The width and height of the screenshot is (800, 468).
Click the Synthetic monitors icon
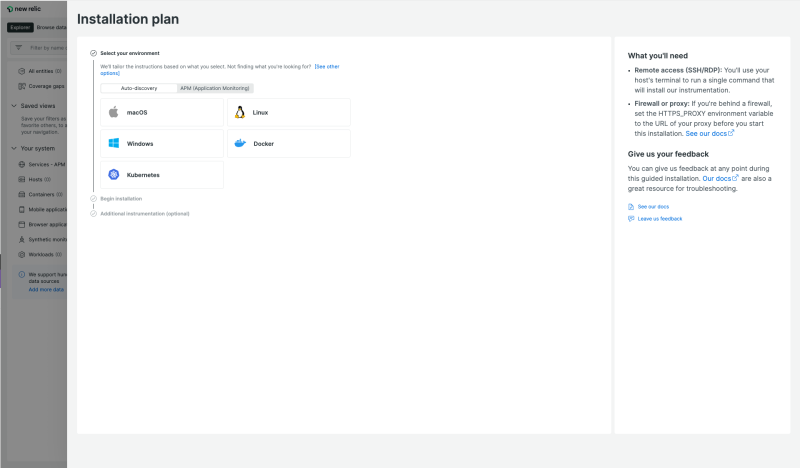point(21,239)
